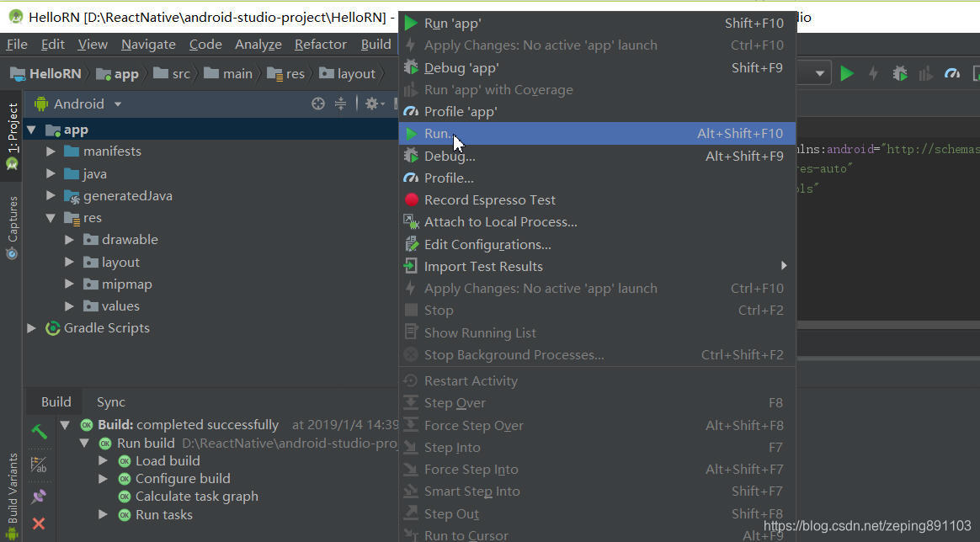Click the Apply Changes lightning toolbar icon
This screenshot has width=980, height=542.
point(874,74)
